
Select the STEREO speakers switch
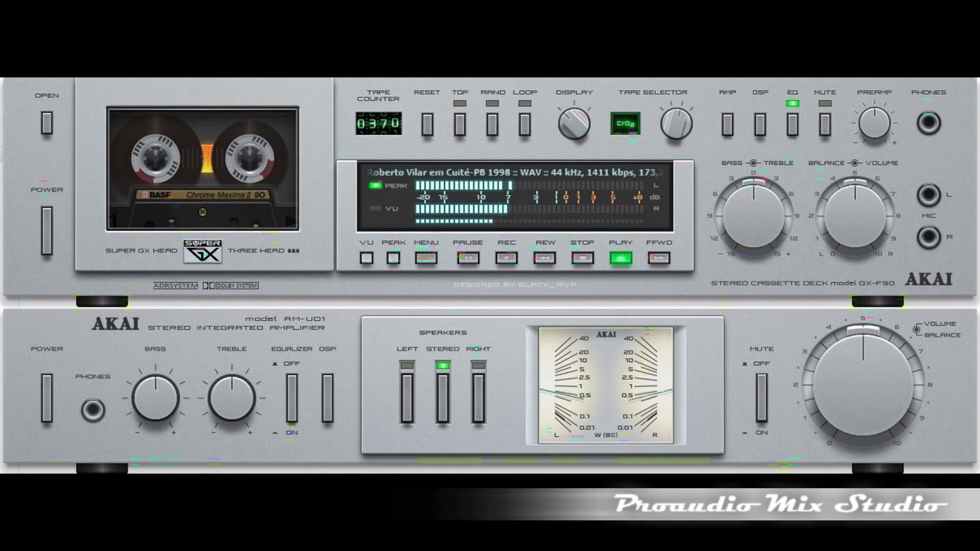point(443,398)
